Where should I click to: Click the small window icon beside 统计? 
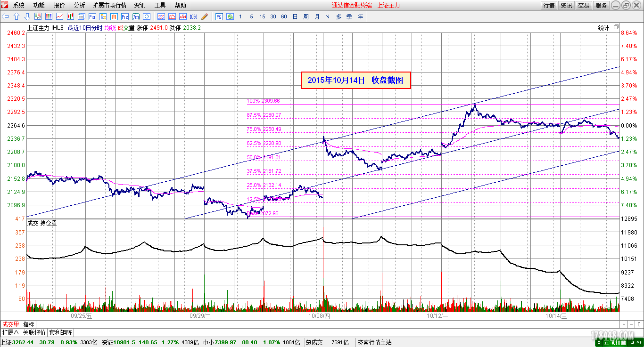pos(616,27)
